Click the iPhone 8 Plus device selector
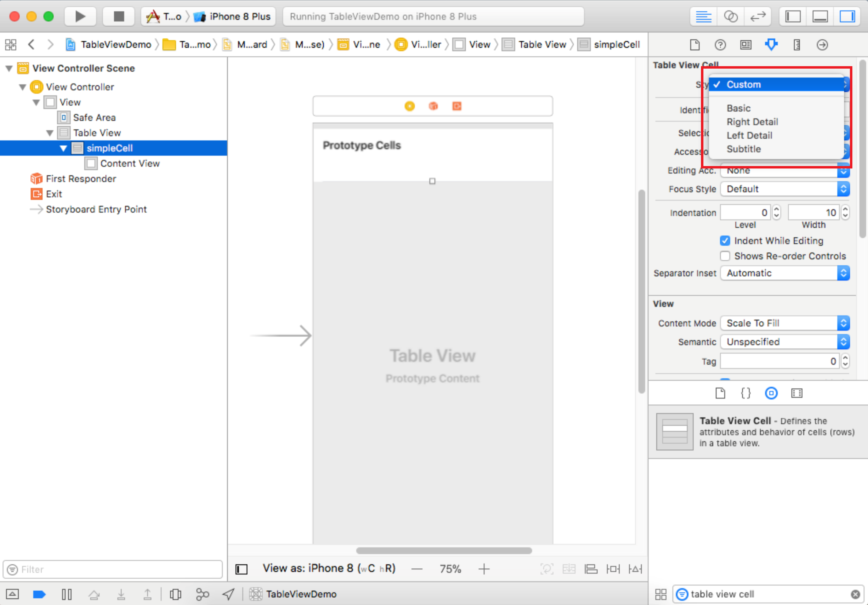This screenshot has width=868, height=605. tap(239, 17)
